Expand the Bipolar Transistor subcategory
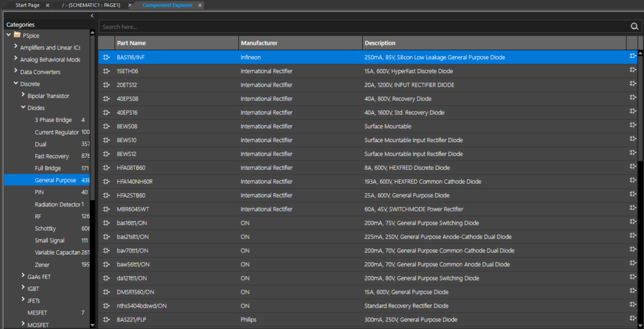 click(23, 95)
